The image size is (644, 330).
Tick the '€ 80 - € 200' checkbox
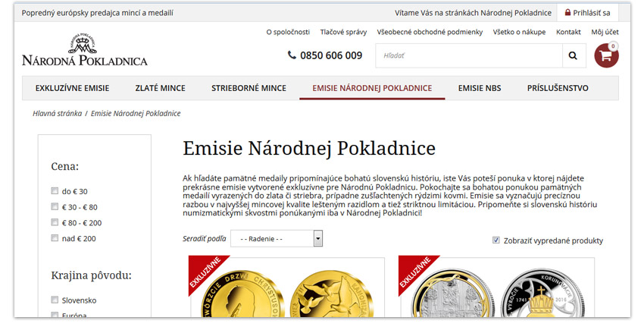coord(55,222)
